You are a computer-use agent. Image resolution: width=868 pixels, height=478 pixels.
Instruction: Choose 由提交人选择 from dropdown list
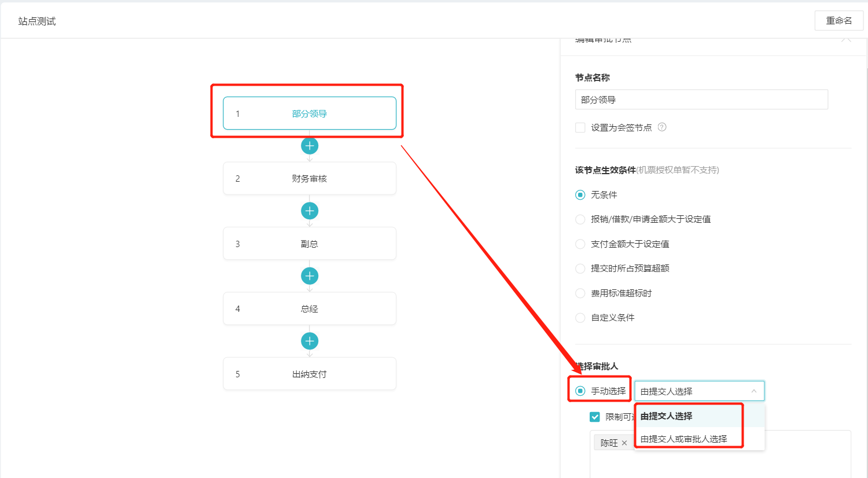[700, 416]
